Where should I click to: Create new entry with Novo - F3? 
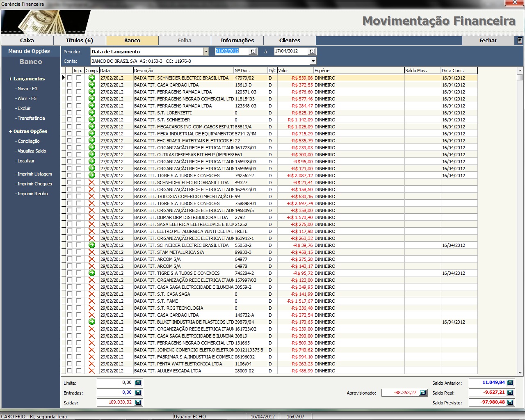click(26, 89)
